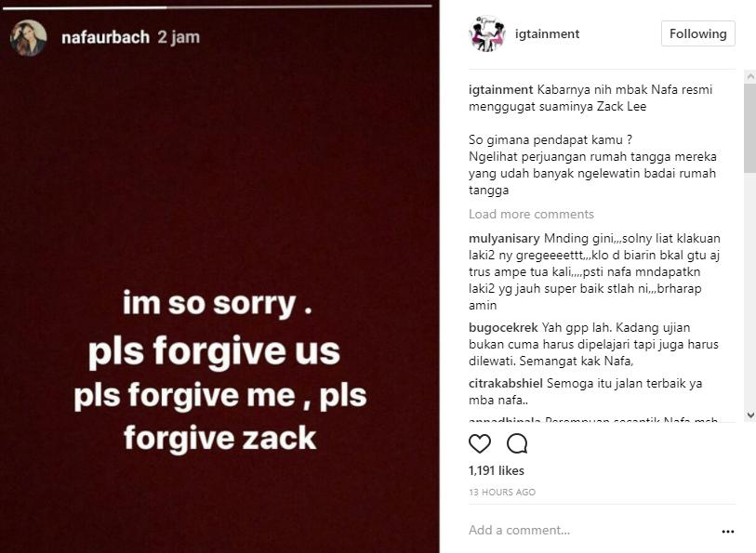Click the comment speech bubble icon
The height and width of the screenshot is (553, 756).
tap(517, 444)
